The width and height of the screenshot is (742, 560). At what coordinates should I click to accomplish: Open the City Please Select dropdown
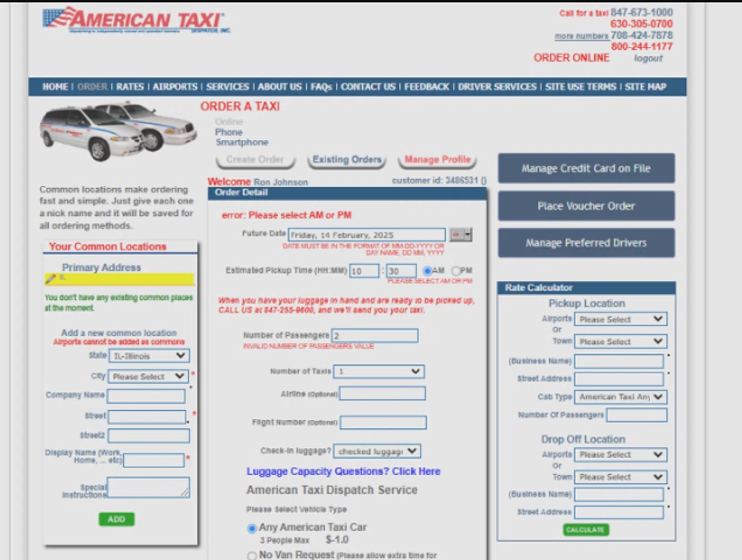[x=148, y=376]
